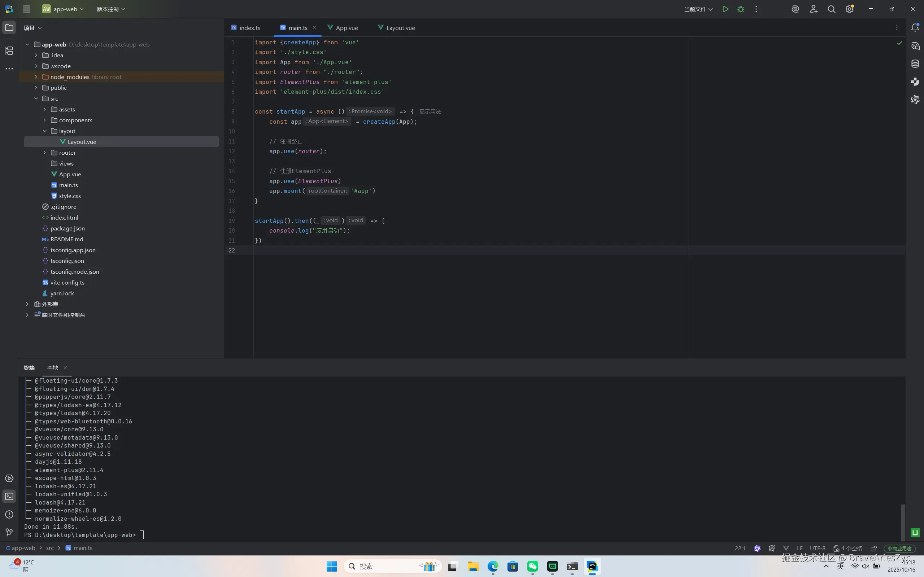Open the Structure tool window icon

point(9,50)
